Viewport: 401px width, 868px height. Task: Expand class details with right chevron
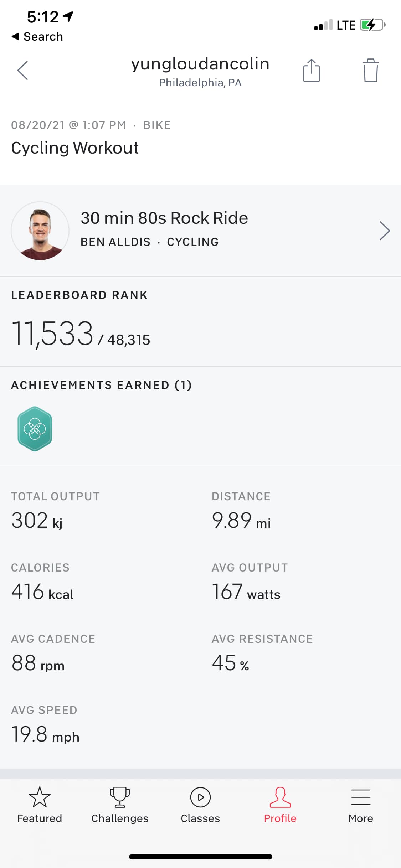(385, 231)
